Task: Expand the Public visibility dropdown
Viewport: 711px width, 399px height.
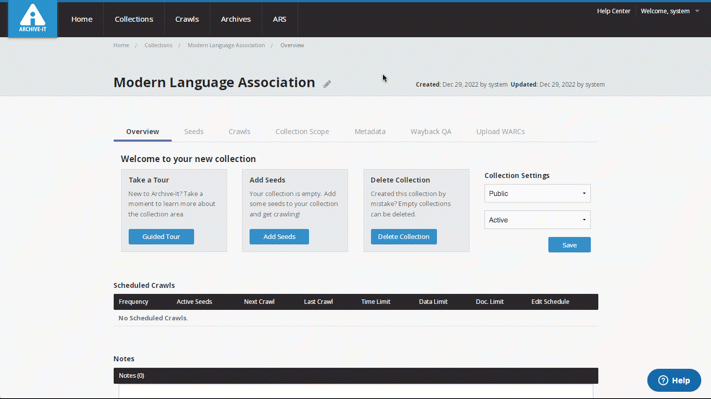Action: coord(537,194)
